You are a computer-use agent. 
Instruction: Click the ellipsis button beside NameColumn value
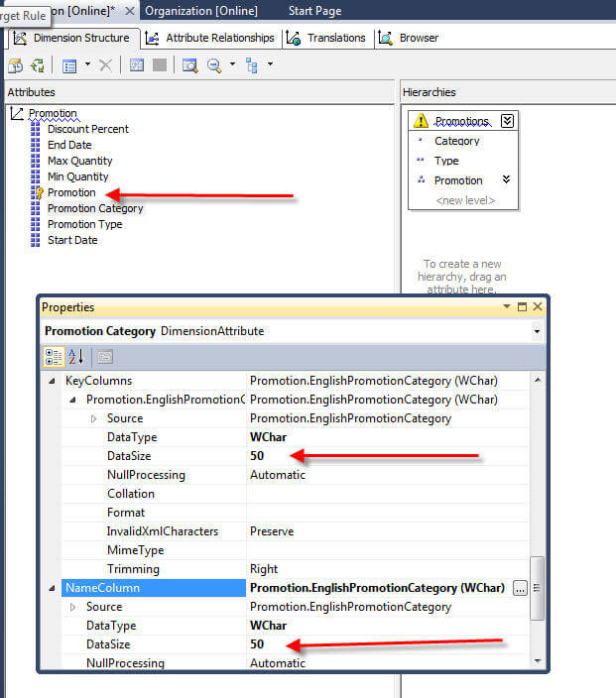520,588
